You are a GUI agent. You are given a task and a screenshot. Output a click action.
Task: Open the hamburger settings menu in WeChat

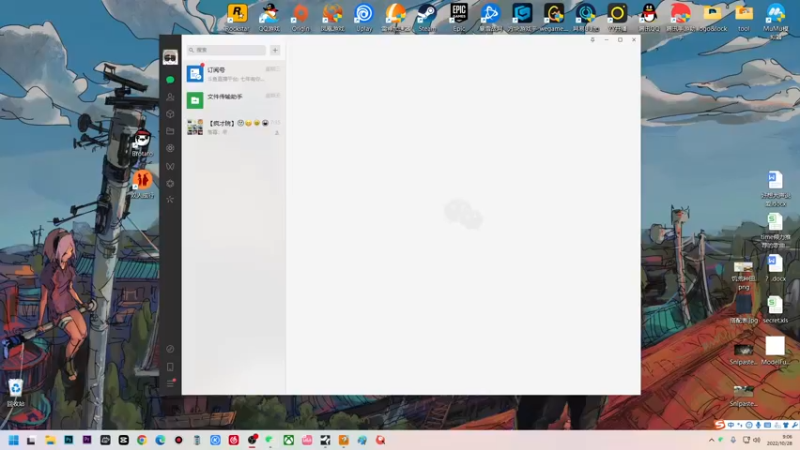coord(170,383)
